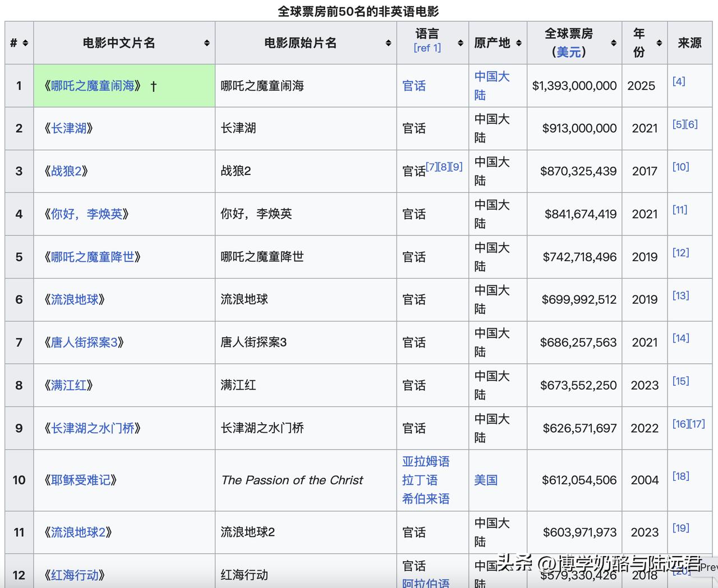Select $699,992,512 box office value
This screenshot has width=718, height=588.
tap(579, 299)
